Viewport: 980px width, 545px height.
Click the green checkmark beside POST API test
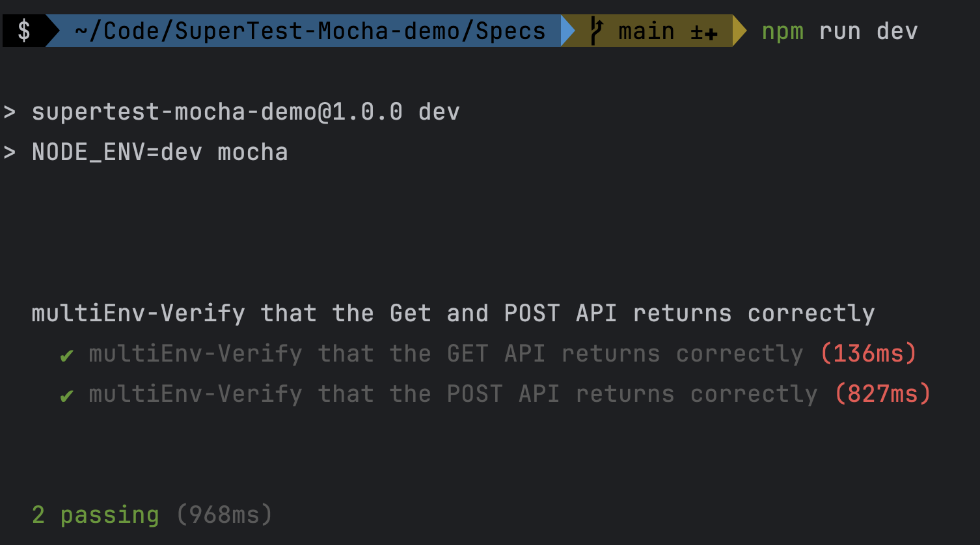click(66, 395)
